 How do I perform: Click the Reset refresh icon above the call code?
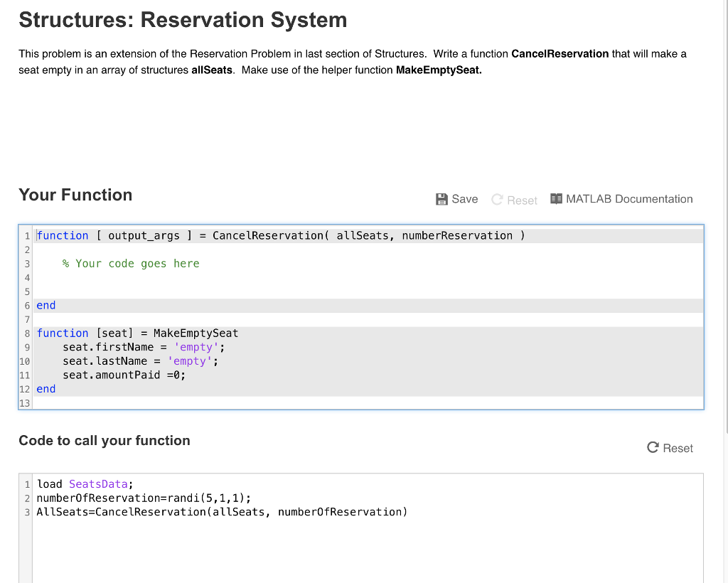point(651,448)
